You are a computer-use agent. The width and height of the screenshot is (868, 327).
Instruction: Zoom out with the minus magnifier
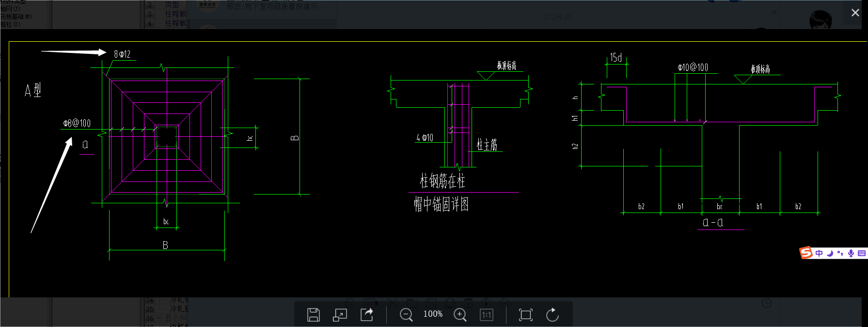click(406, 315)
